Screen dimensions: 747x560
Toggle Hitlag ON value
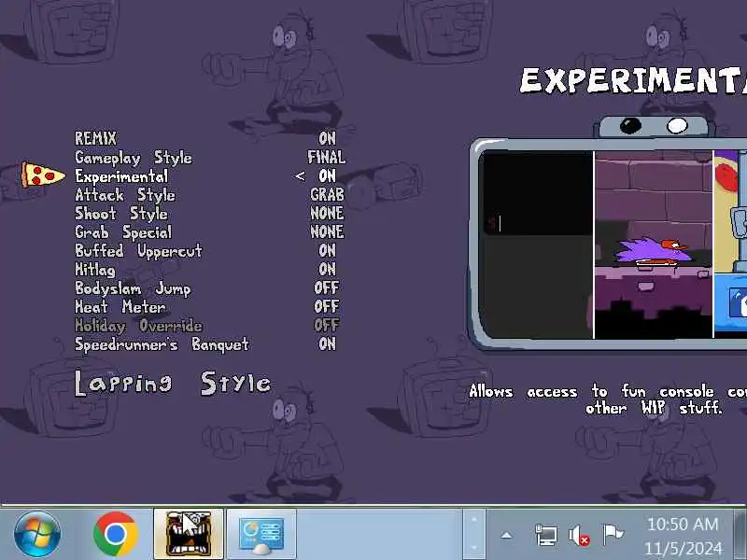(x=327, y=270)
